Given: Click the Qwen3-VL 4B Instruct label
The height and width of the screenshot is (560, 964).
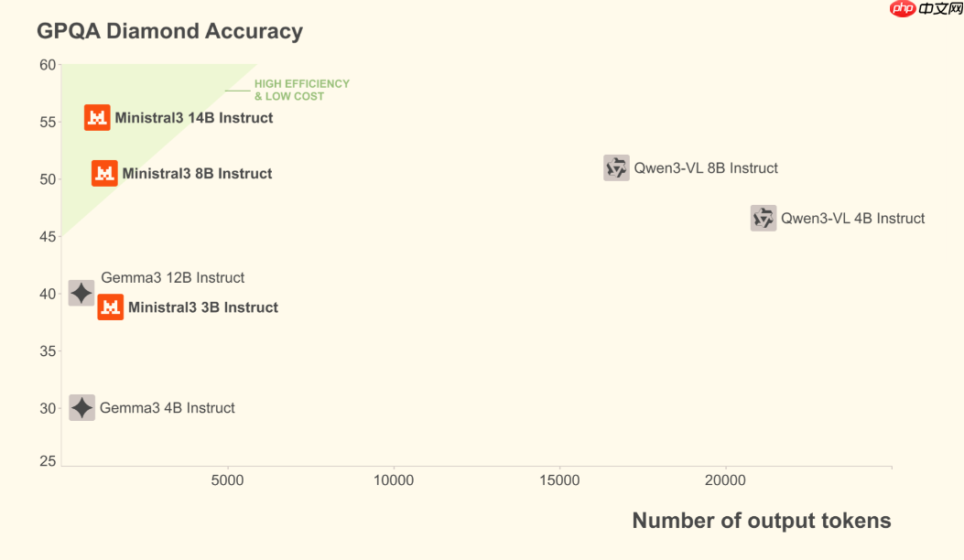Looking at the screenshot, I should click(x=852, y=219).
